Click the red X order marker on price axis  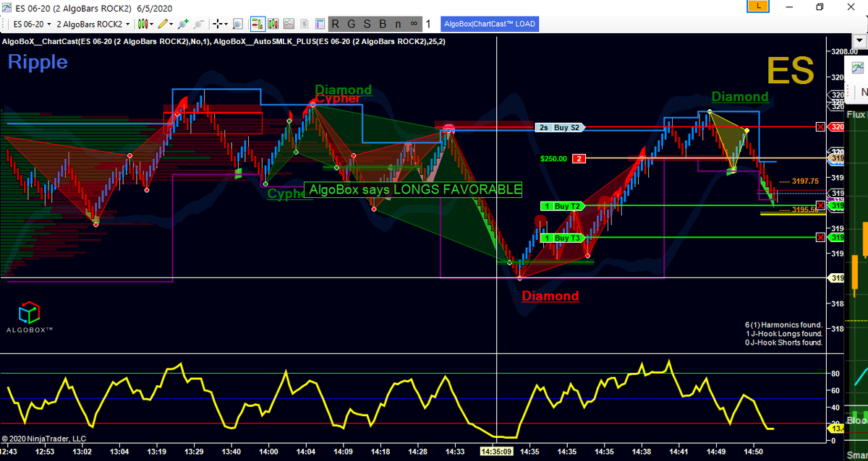(x=820, y=126)
